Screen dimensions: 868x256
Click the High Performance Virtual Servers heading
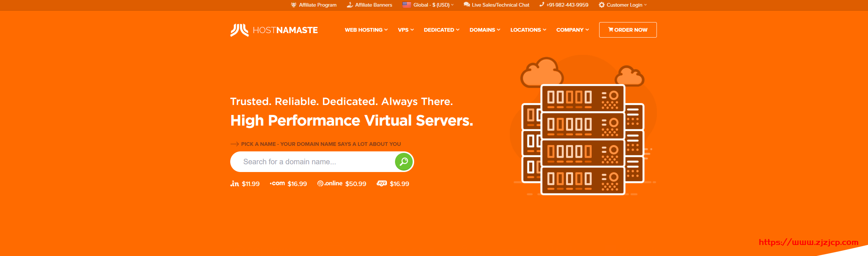pos(352,121)
